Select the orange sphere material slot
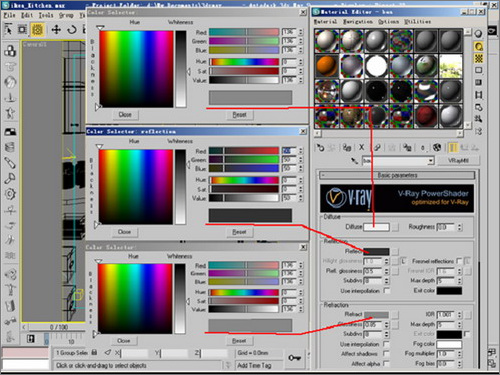This screenshot has height=375, width=500. pos(327,66)
